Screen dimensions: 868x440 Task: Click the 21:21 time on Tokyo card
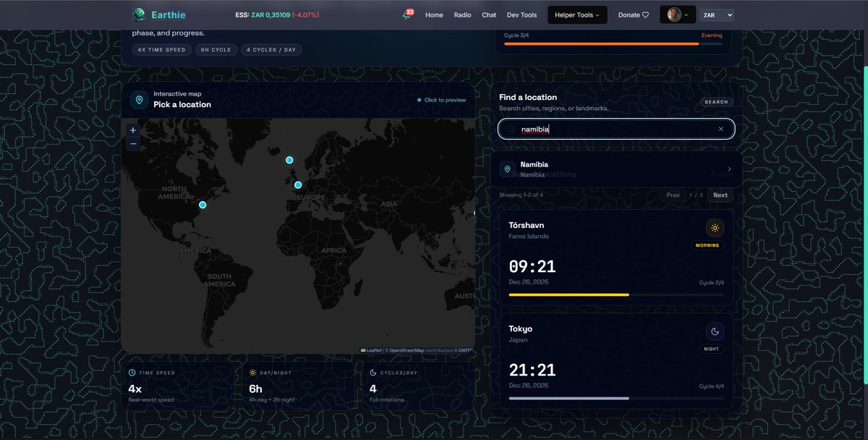pyautogui.click(x=532, y=371)
